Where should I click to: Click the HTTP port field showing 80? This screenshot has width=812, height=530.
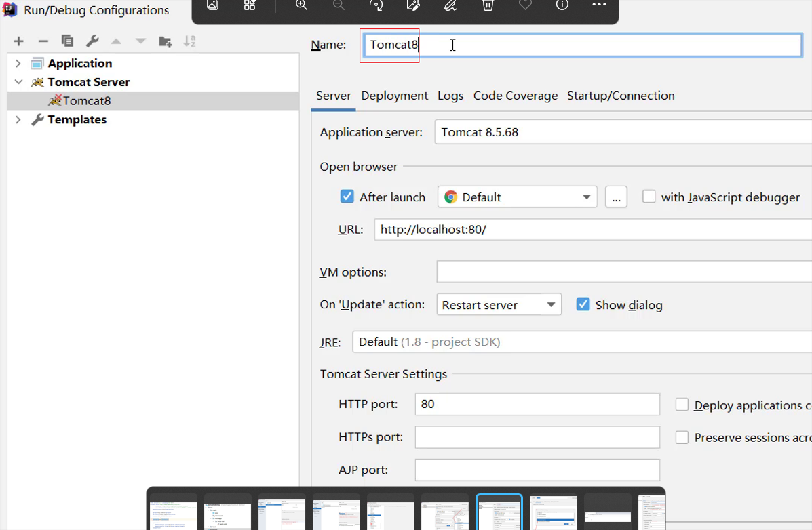(x=537, y=404)
